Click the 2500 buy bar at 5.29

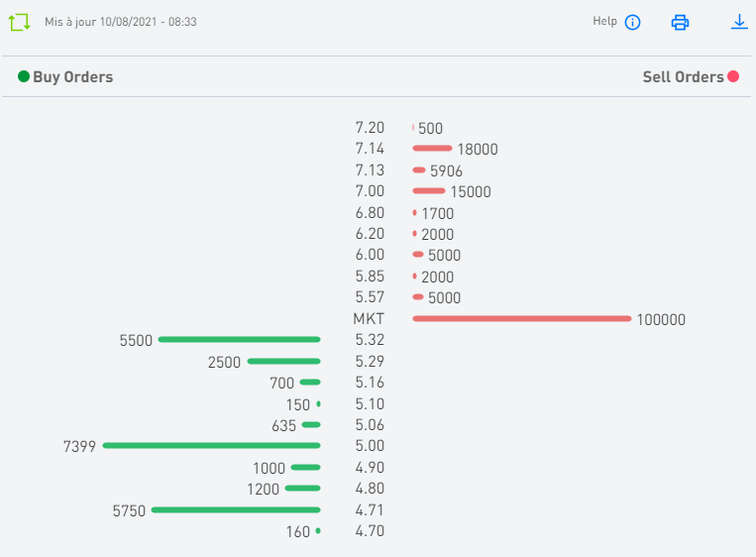click(x=283, y=361)
